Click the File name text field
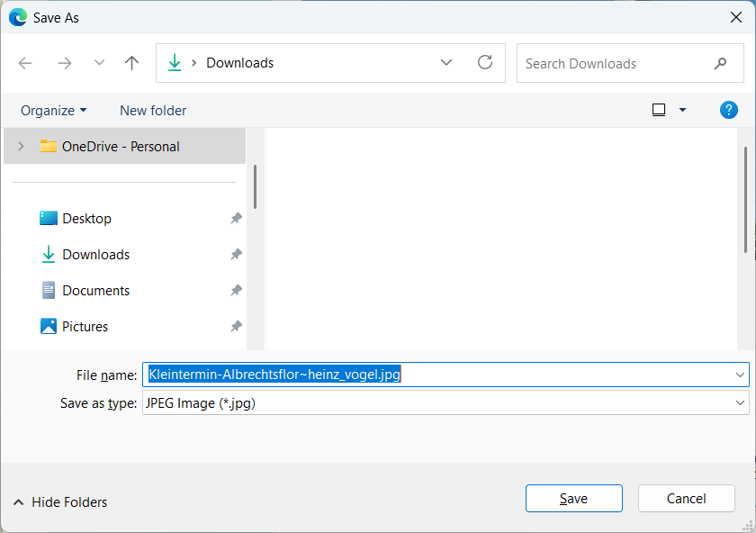Screen dimensions: 756x533 (445, 375)
